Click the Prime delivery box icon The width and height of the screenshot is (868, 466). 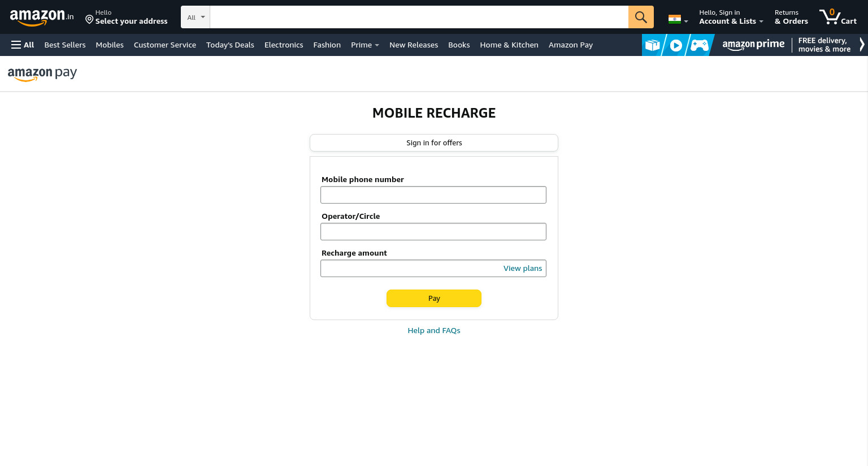[x=653, y=45]
